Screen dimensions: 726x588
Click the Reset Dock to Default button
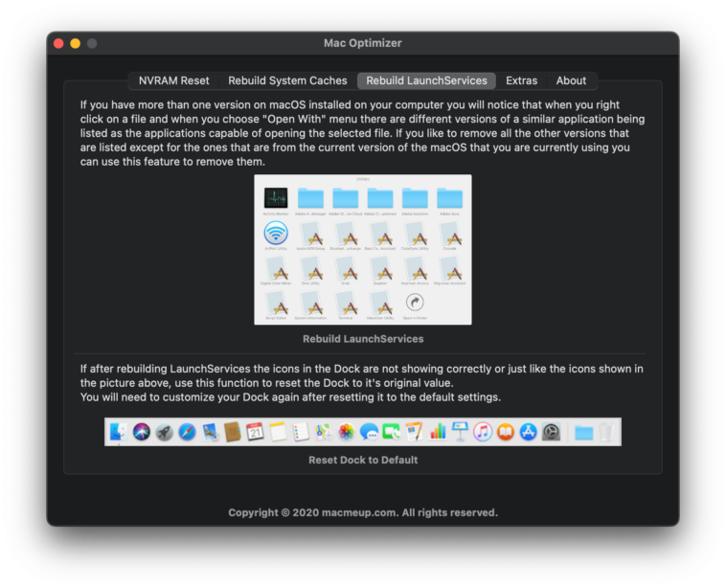pyautogui.click(x=363, y=460)
